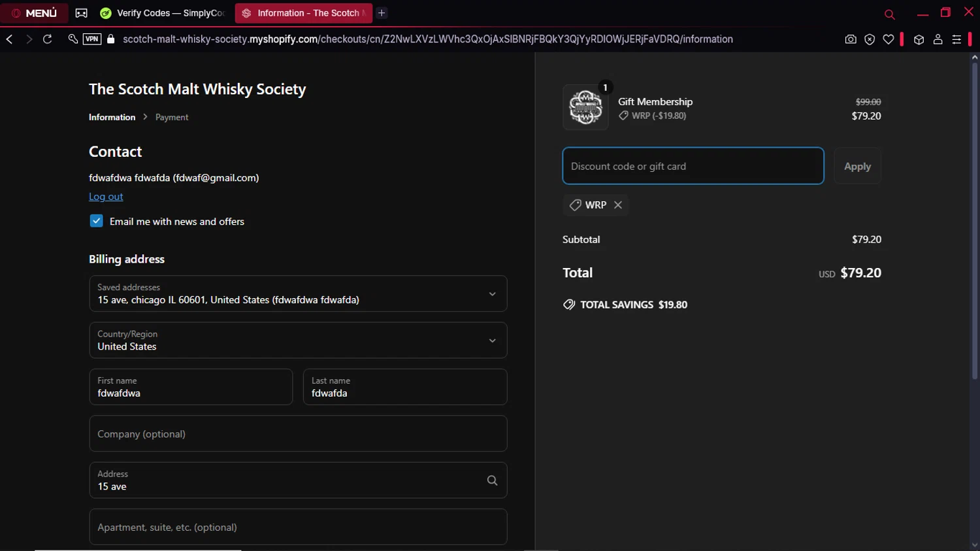Click the search tabs magnifier icon
This screenshot has height=551, width=980.
click(x=889, y=14)
